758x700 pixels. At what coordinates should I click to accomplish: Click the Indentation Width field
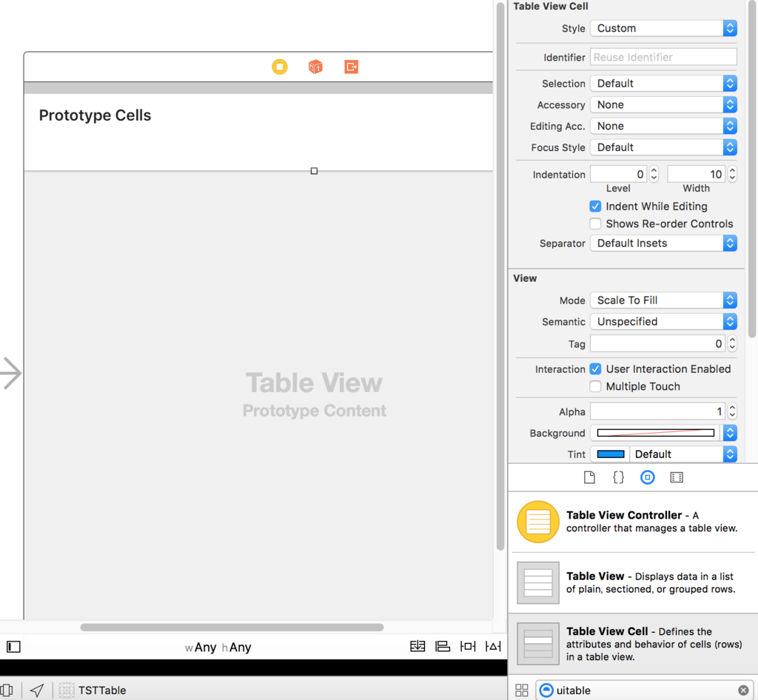click(x=696, y=175)
